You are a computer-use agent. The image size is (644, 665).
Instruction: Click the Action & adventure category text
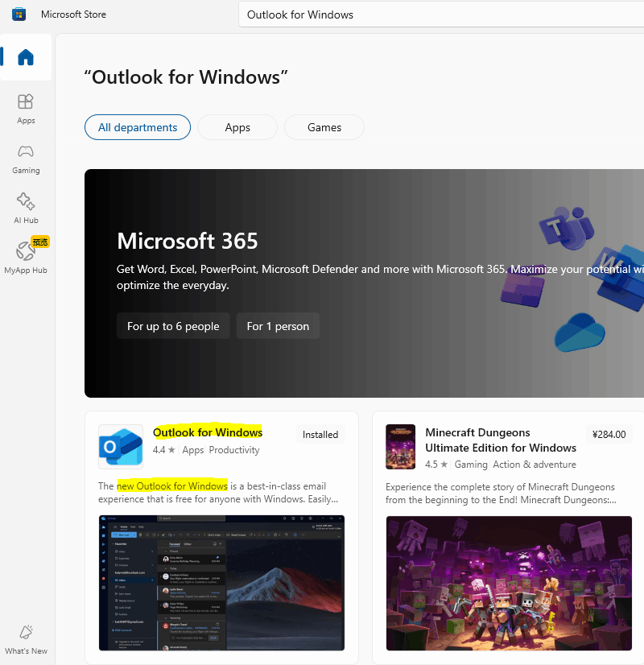pos(535,465)
